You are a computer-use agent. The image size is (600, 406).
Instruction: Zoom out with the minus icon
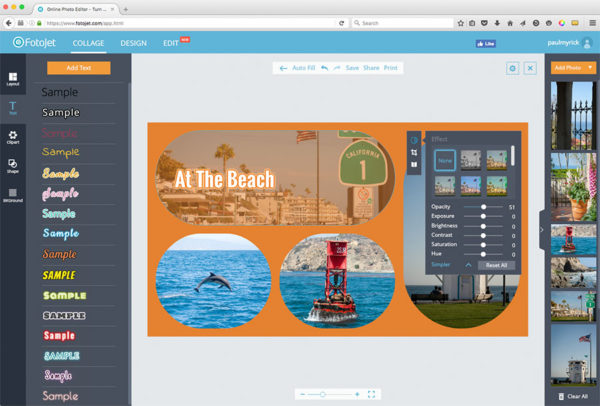[x=302, y=394]
